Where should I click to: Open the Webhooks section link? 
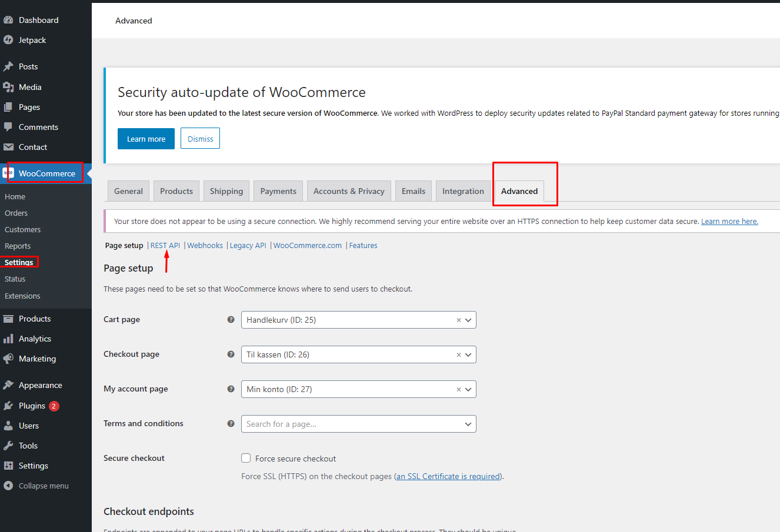point(205,246)
